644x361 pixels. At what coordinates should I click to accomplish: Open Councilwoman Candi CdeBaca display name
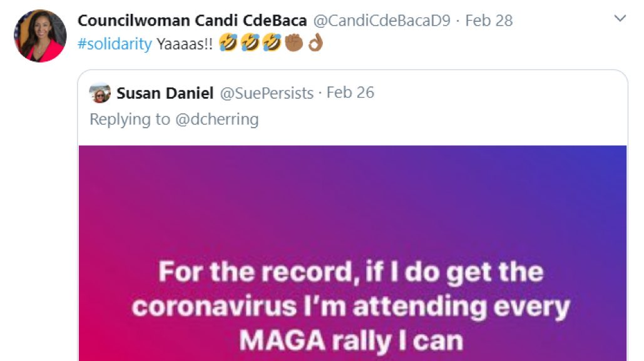coord(192,21)
